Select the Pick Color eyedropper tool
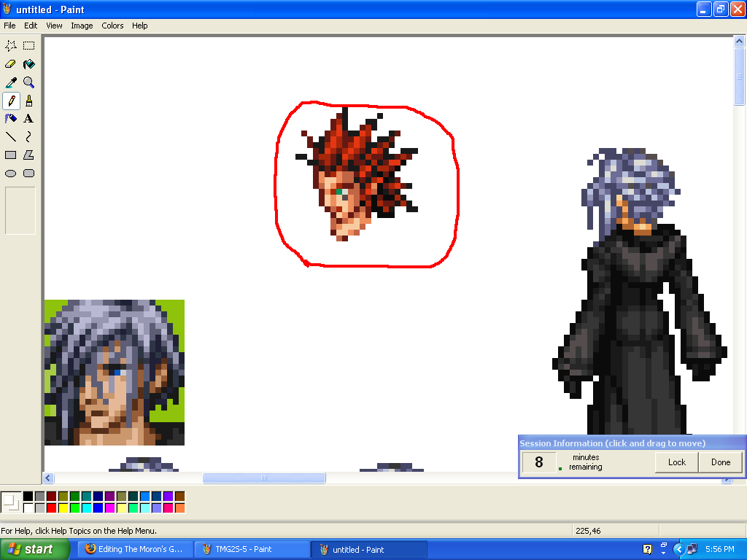 coord(11,82)
